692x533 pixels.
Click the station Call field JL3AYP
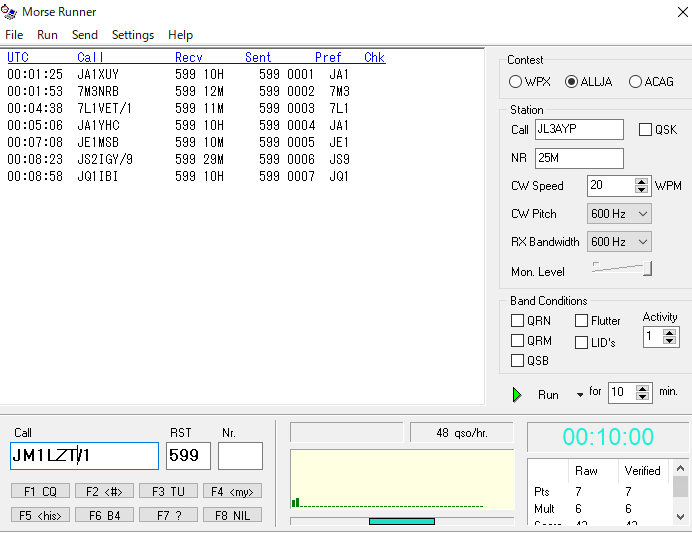[579, 129]
